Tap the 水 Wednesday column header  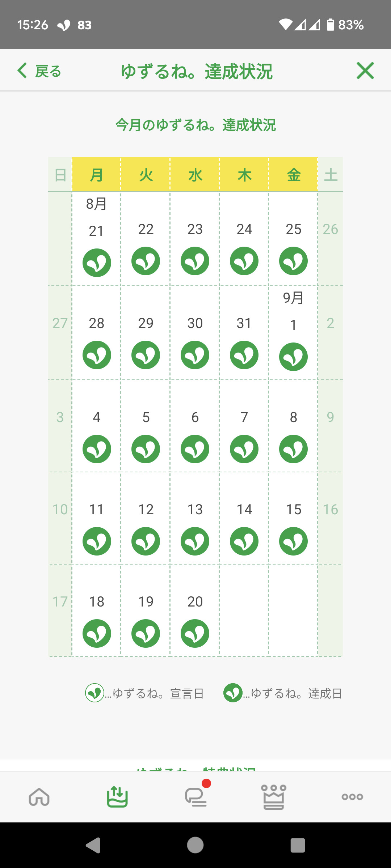coord(195,175)
